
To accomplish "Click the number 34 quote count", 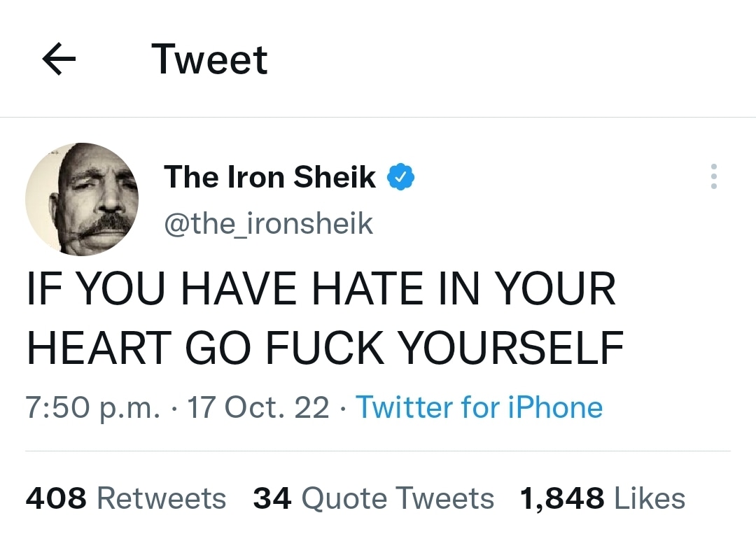I will tap(272, 499).
